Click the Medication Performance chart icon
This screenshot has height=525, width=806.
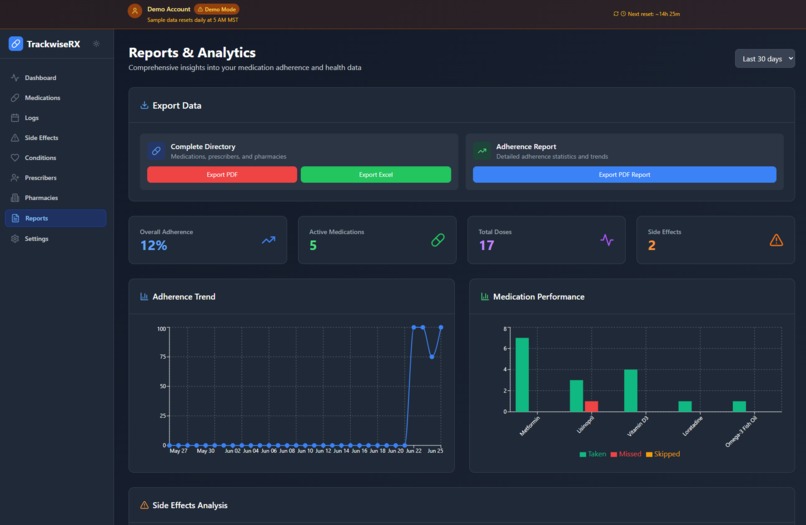[484, 297]
